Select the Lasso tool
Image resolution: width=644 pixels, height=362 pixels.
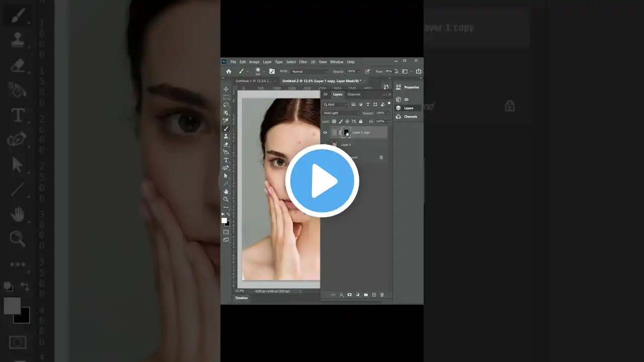226,105
